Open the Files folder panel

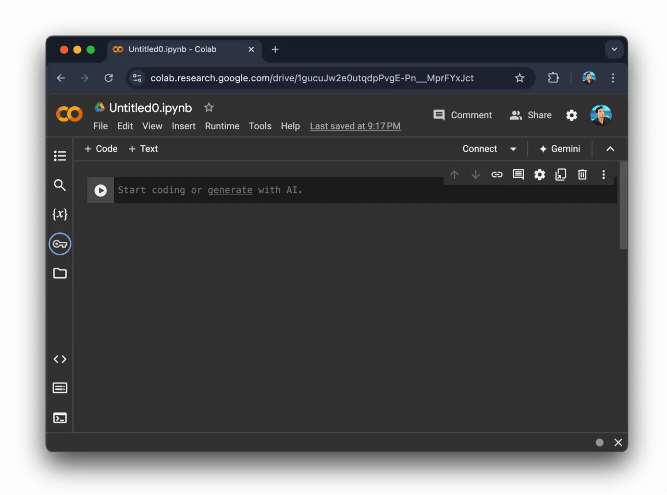(60, 273)
